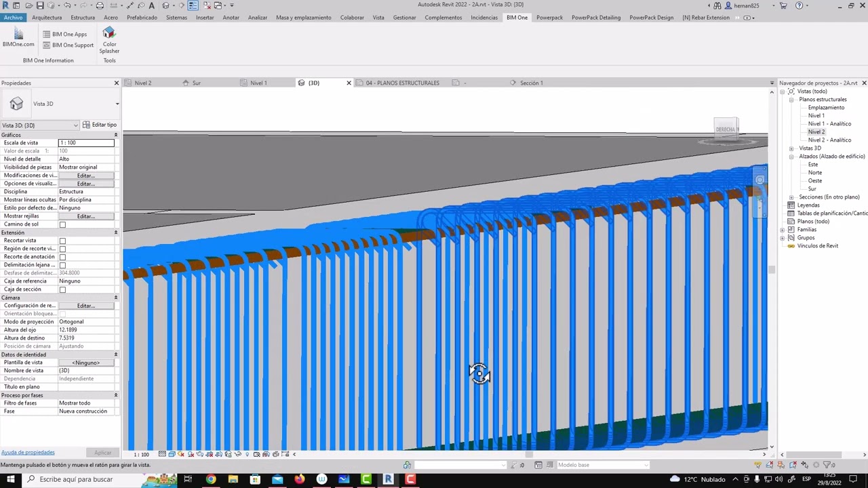Switch to the Nivel 1 view tab
The width and height of the screenshot is (868, 488).
(258, 83)
